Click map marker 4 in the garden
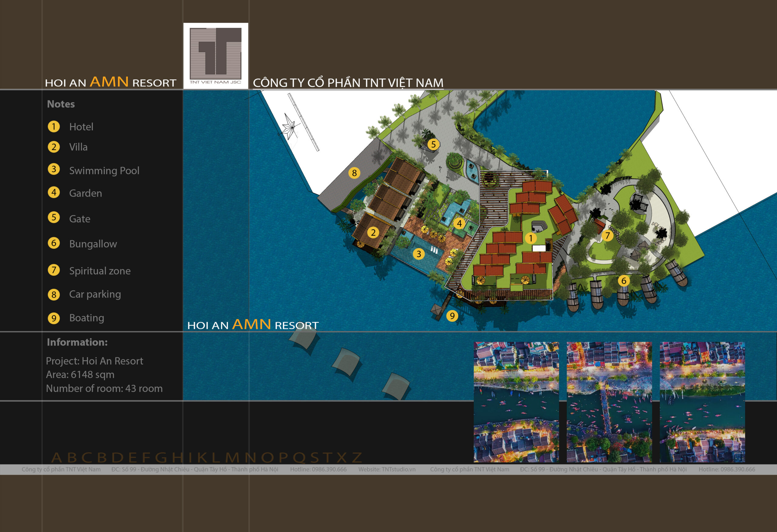777x532 pixels. pyautogui.click(x=460, y=223)
